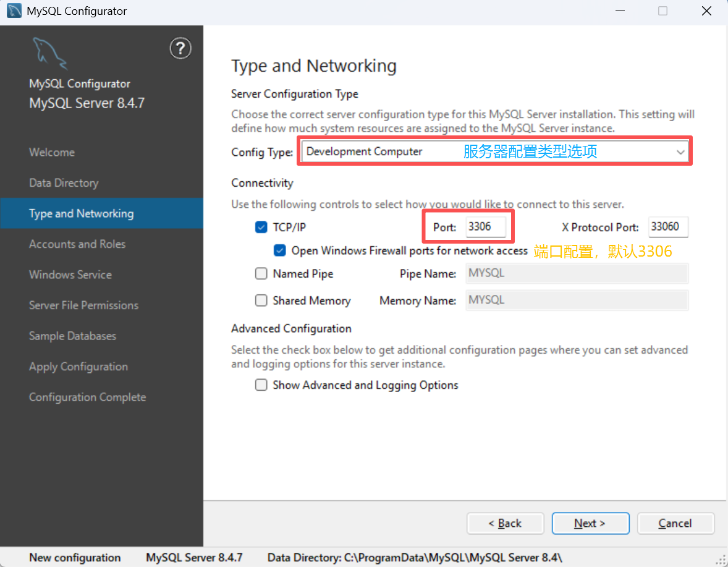Click the Port field showing 3306
This screenshot has width=728, height=567.
coord(486,226)
